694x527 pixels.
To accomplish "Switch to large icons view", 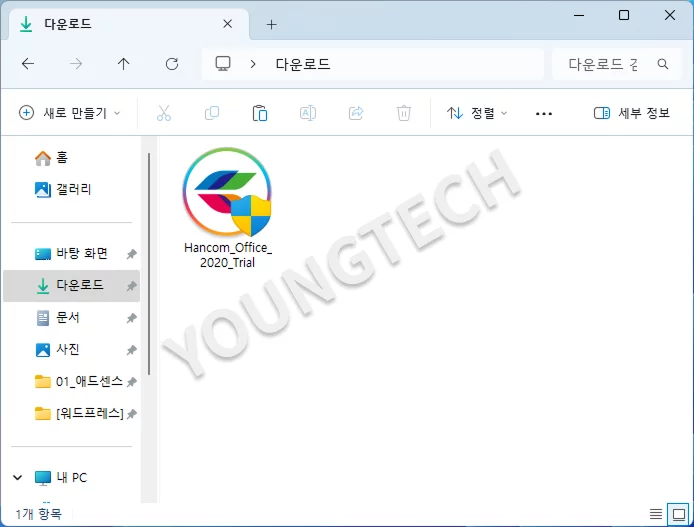I will (679, 514).
